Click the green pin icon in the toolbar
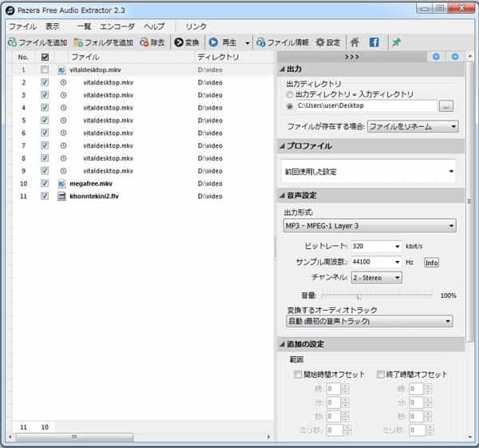The height and width of the screenshot is (448, 479). click(397, 42)
